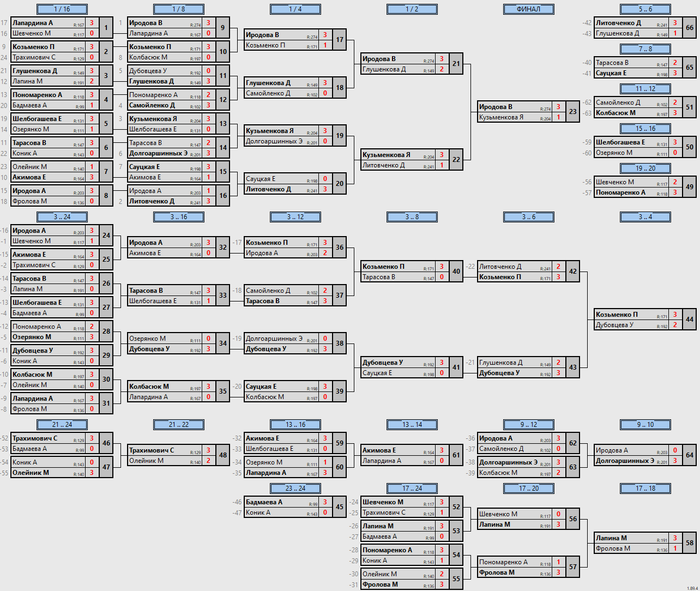The image size is (700, 591).
Task: Select 'Фролова М' in match 58
Action: 613,548
